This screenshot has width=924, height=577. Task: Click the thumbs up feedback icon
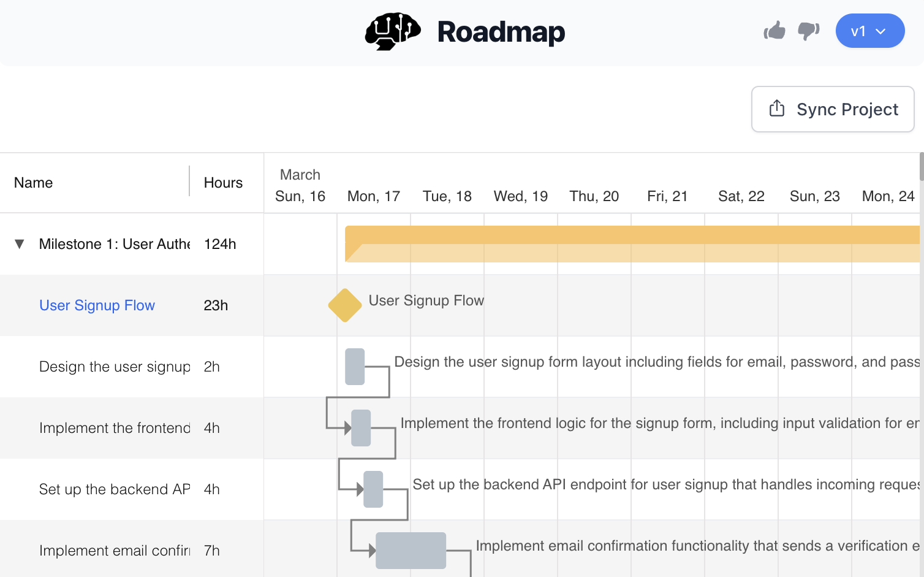774,30
